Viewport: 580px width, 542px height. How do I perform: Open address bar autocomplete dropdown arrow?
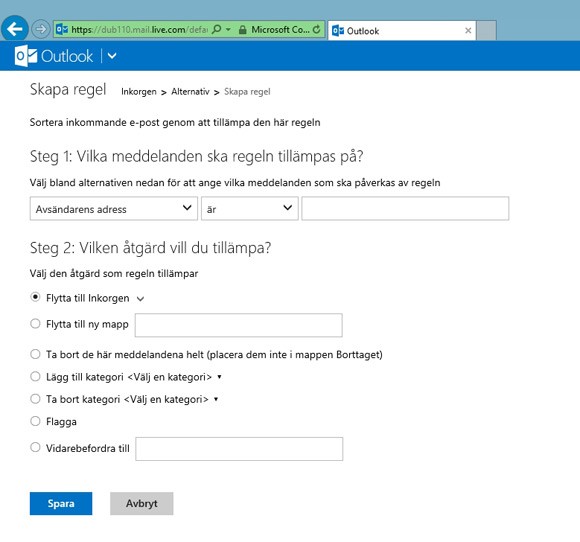(228, 29)
